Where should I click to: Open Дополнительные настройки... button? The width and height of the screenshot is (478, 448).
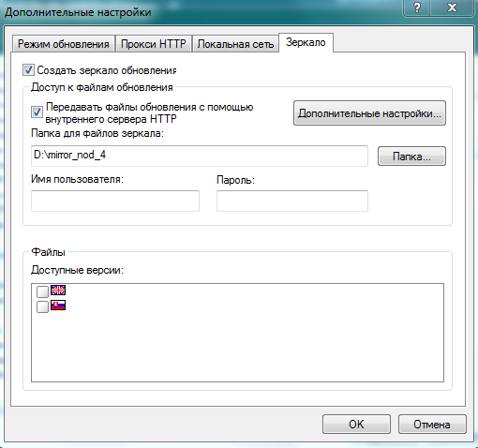369,113
